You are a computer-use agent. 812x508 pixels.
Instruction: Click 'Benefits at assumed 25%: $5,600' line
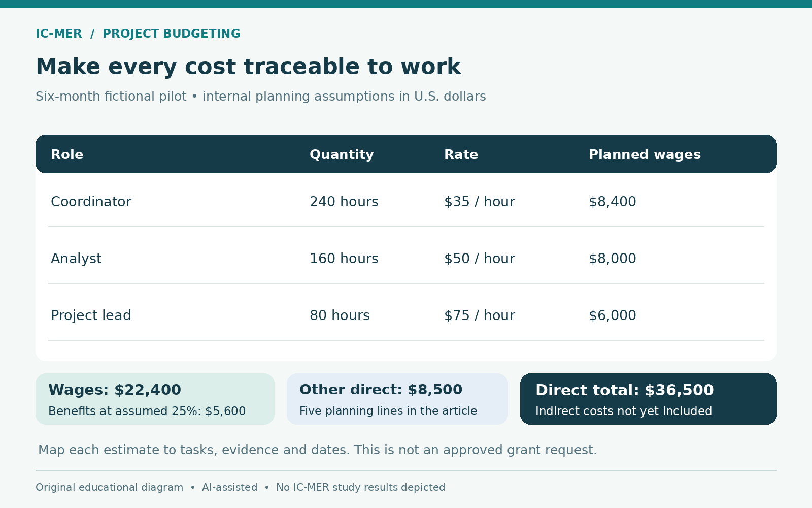point(147,411)
